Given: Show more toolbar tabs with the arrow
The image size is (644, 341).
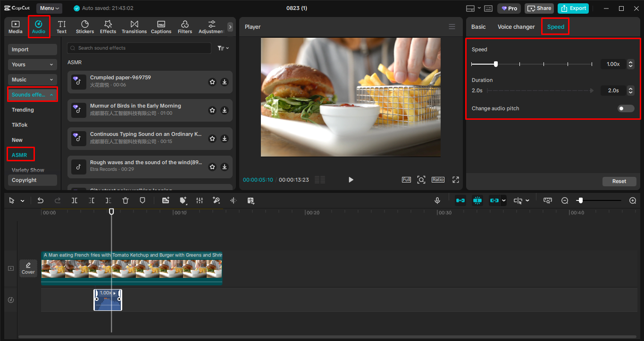Looking at the screenshot, I should coord(230,27).
